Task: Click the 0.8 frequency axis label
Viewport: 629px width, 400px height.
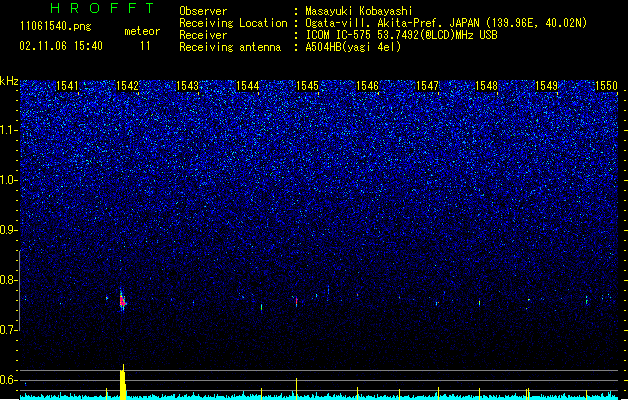Action: point(9,280)
